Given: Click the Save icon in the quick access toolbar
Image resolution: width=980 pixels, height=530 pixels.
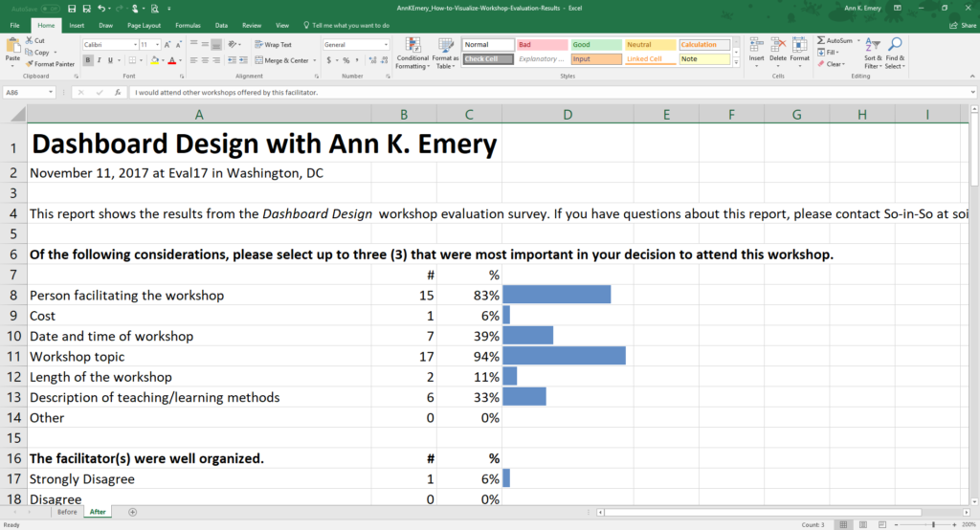Looking at the screenshot, I should pos(72,9).
